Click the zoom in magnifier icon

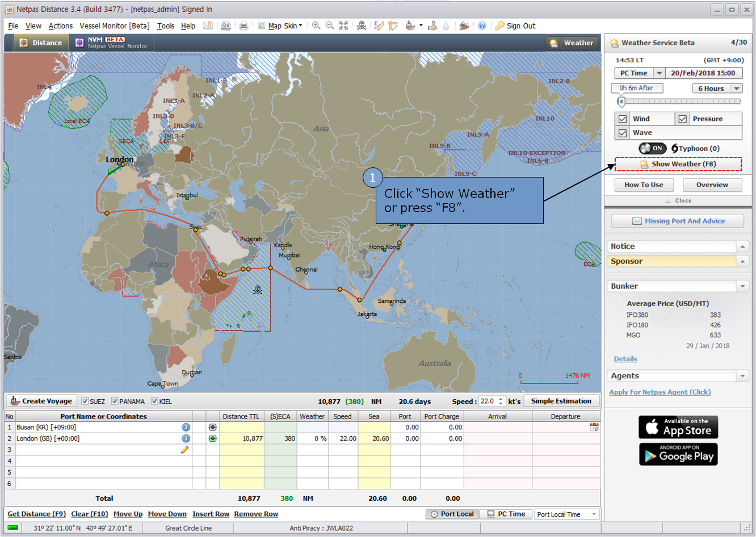click(x=316, y=26)
